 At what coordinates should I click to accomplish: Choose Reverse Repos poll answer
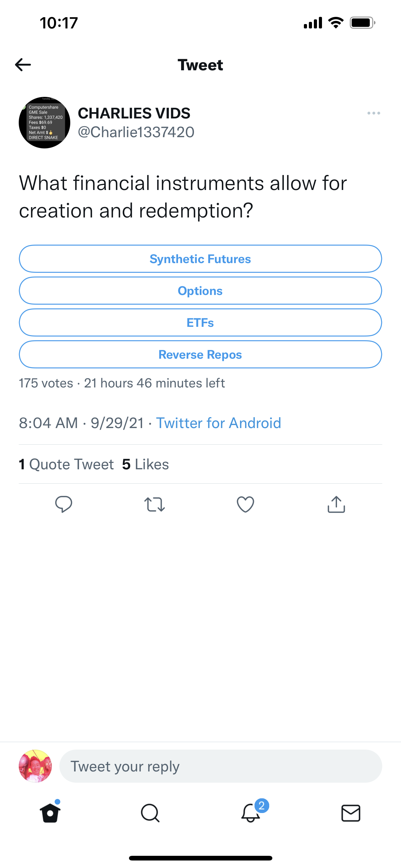[x=200, y=354]
